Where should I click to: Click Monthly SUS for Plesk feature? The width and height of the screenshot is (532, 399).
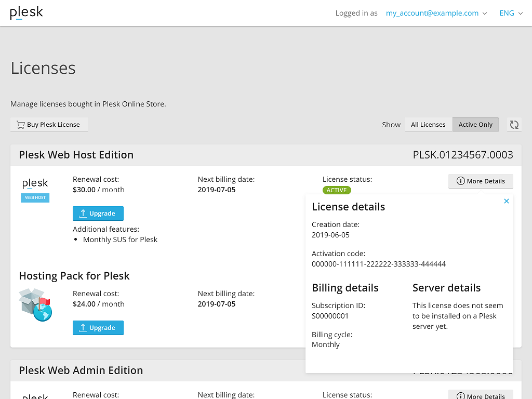point(120,240)
